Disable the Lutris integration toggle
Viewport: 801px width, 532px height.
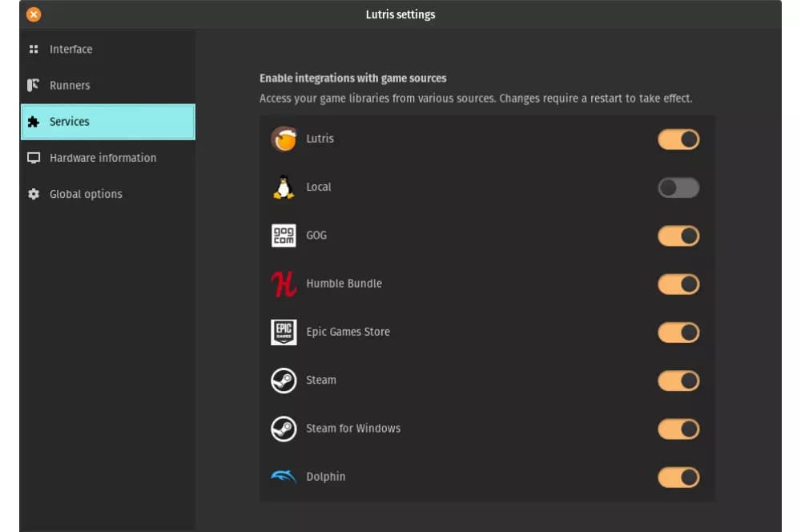point(678,139)
